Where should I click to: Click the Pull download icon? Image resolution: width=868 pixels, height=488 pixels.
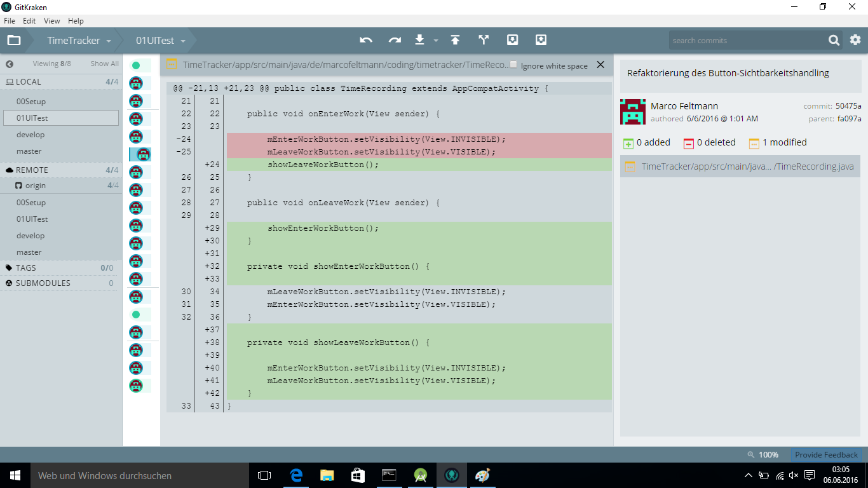click(x=419, y=40)
